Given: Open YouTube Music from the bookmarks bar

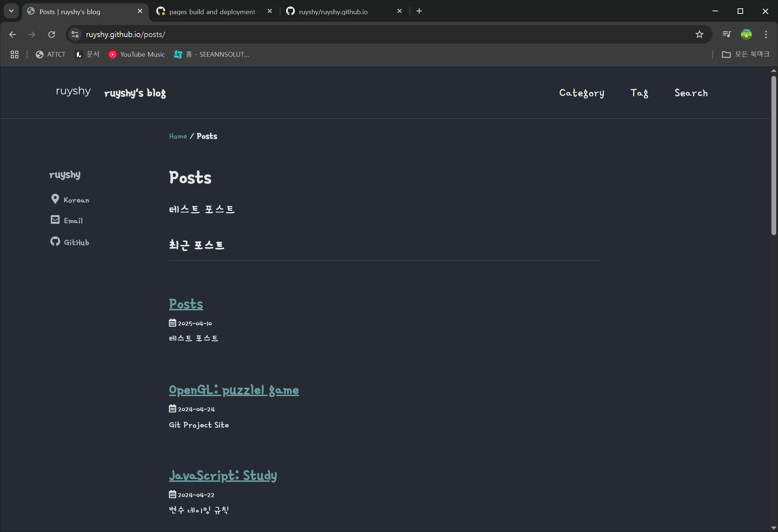Looking at the screenshot, I should click(113, 54).
